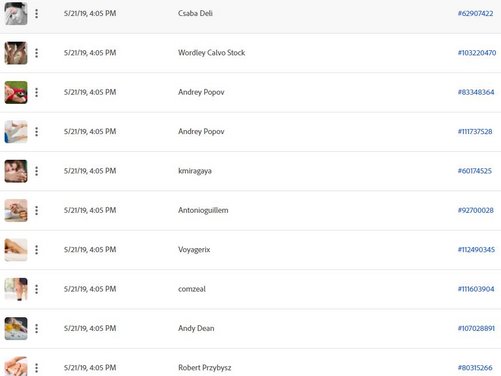Open the options menu for the kmiragaya row
This screenshot has height=376, width=501.
pyautogui.click(x=37, y=171)
